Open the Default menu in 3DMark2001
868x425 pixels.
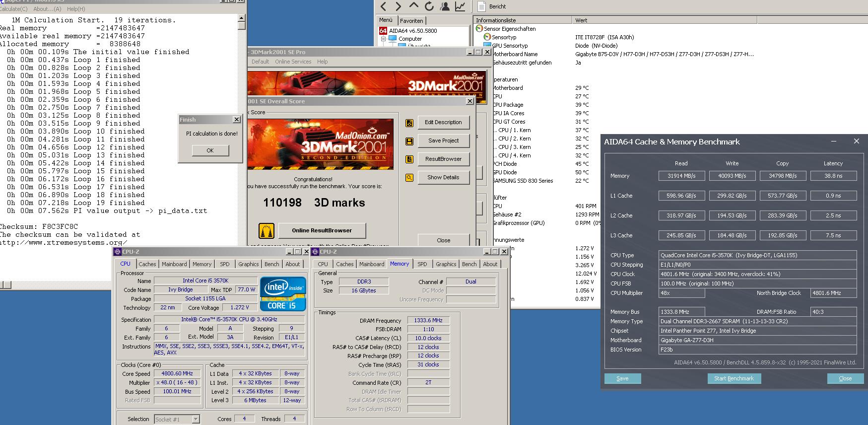(x=260, y=62)
